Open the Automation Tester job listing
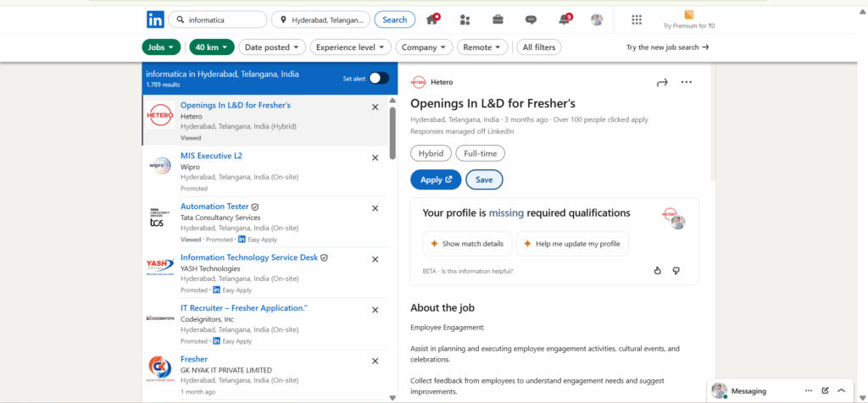This screenshot has width=868, height=403. point(214,207)
